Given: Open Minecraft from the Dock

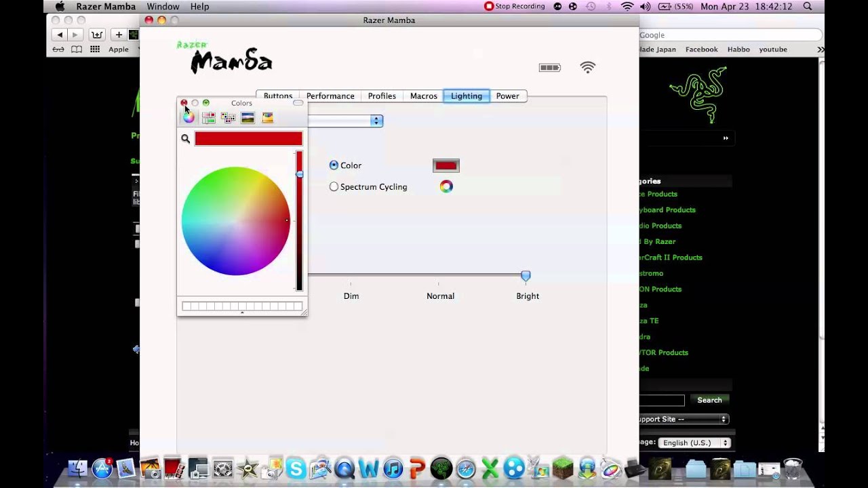Looking at the screenshot, I should tap(563, 468).
